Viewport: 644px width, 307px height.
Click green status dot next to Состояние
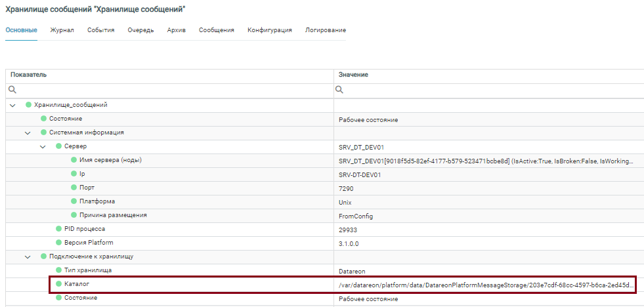pyautogui.click(x=43, y=119)
